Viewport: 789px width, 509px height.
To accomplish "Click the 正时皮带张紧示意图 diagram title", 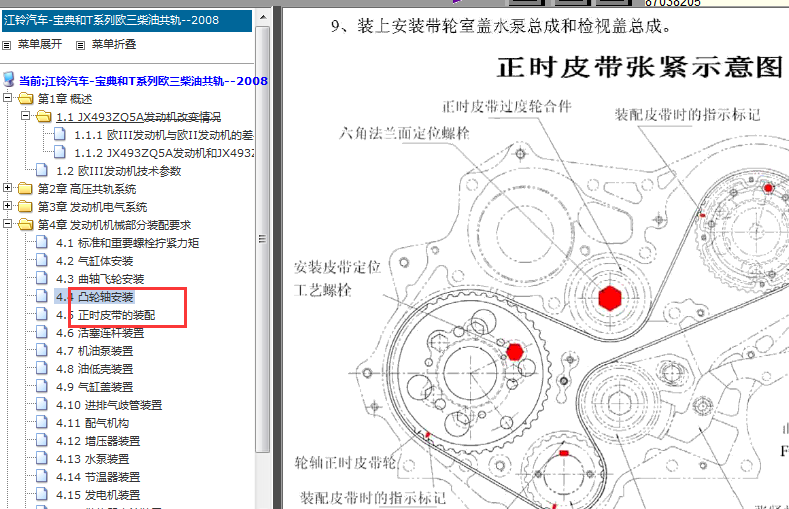I will (x=640, y=67).
